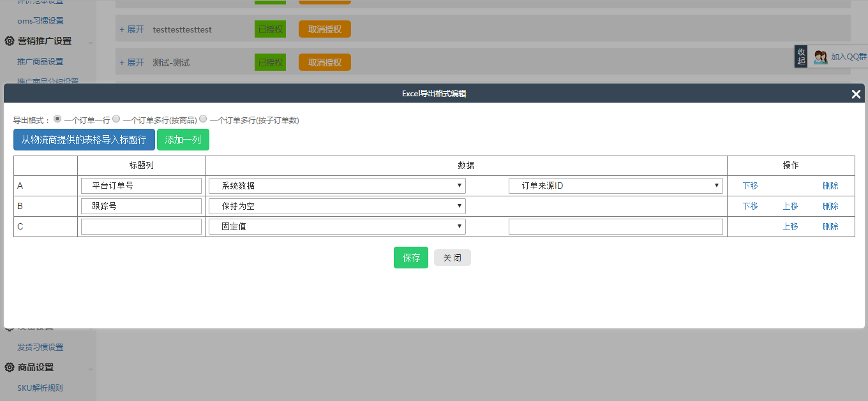Open SKU解析规则 in the sidebar
868x401 pixels.
(40, 388)
